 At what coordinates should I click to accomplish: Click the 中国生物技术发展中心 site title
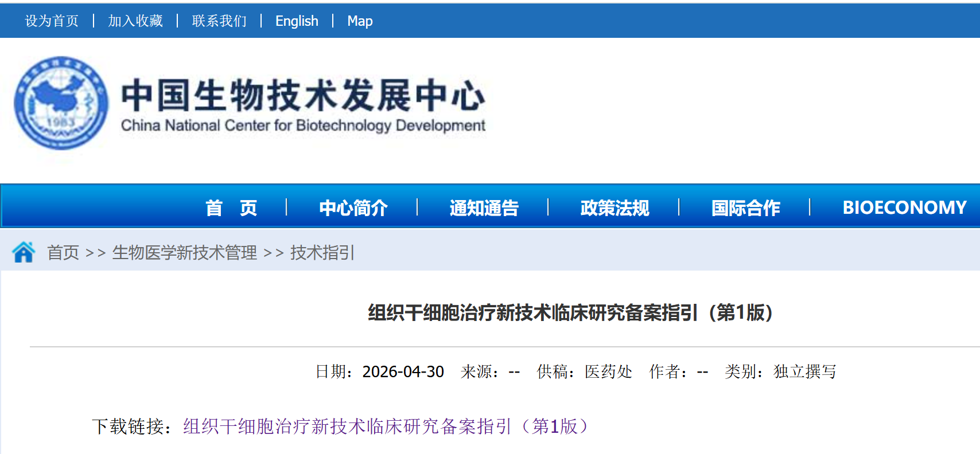(304, 95)
